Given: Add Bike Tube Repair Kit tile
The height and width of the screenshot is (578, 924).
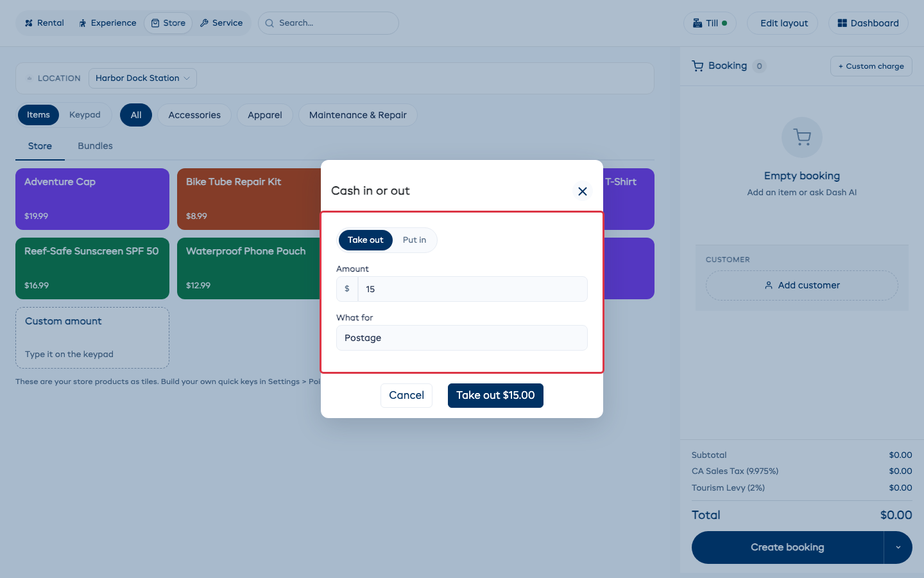Looking at the screenshot, I should coord(249,199).
